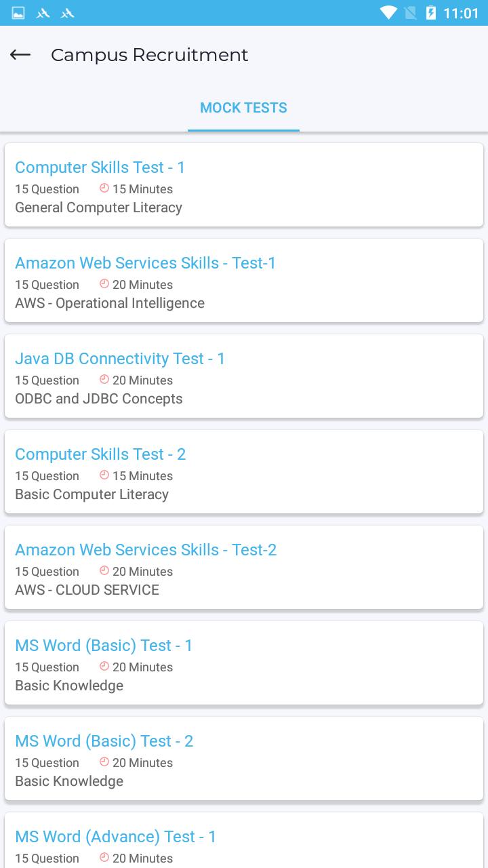Tap the AWS - Operational Intelligence description
The image size is (488, 868).
[x=110, y=303]
